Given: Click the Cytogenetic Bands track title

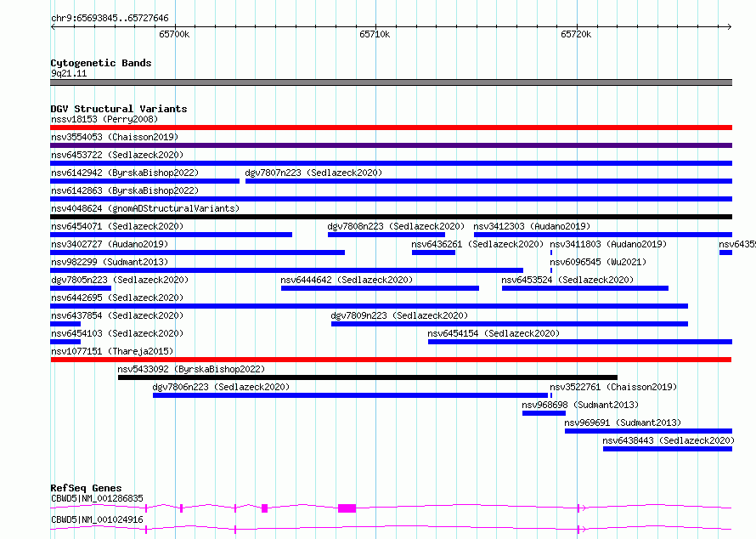Looking at the screenshot, I should 101,63.
